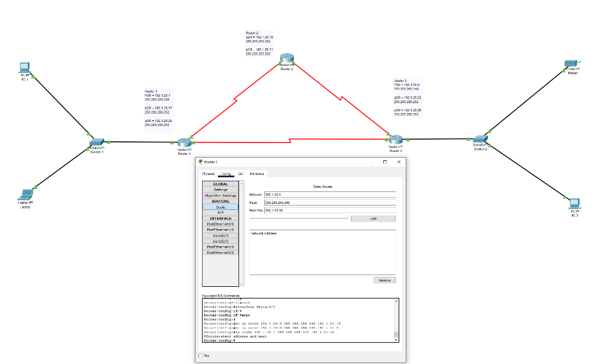
Task: Open Serial2/0 interface settings
Action: point(220,235)
